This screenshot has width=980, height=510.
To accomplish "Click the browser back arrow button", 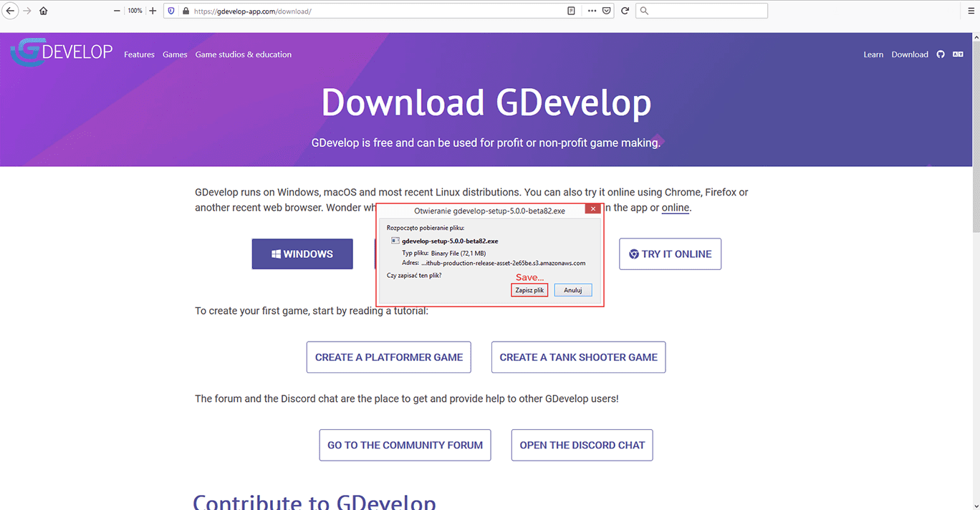I will tap(10, 11).
